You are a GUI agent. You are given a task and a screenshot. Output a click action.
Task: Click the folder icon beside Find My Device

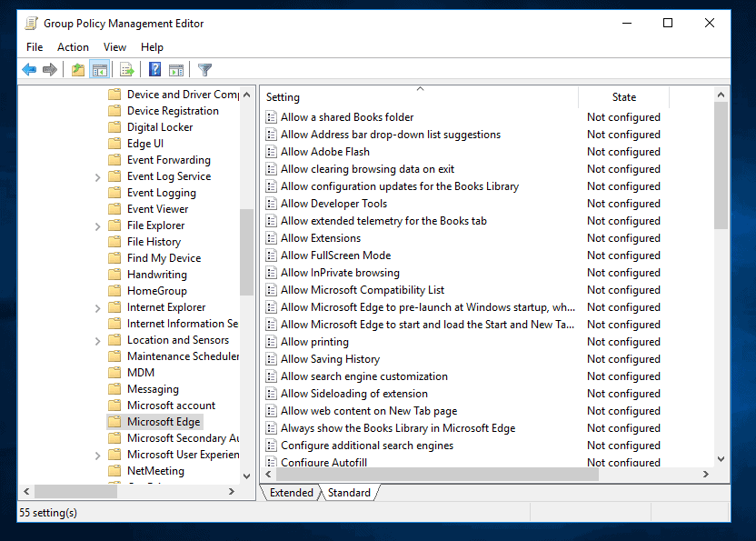coord(114,257)
